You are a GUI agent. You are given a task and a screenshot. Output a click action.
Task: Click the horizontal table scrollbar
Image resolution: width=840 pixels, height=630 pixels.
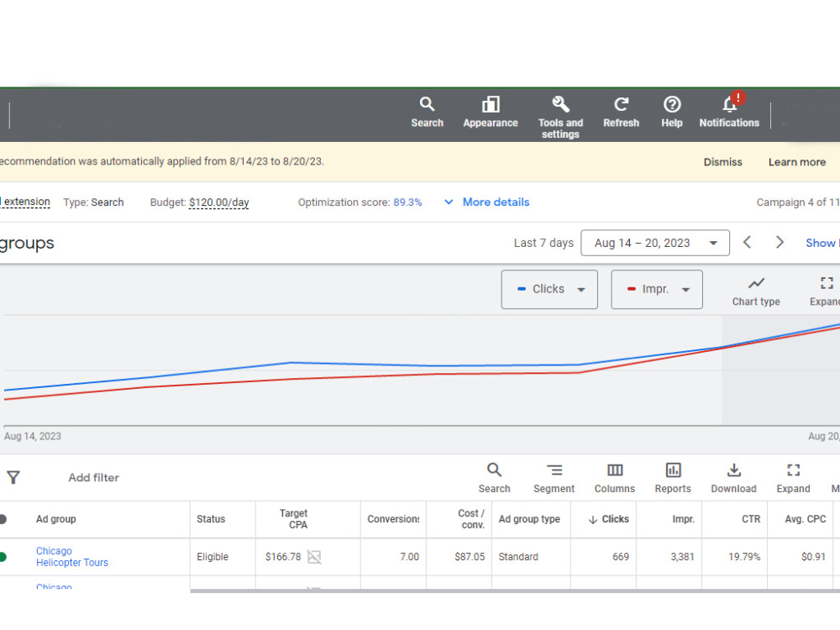515,591
